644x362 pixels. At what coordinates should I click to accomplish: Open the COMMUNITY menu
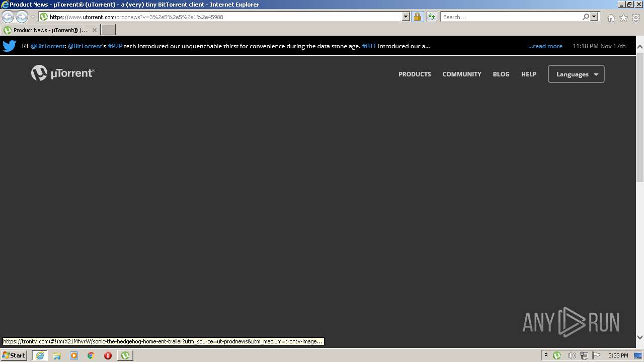462,74
